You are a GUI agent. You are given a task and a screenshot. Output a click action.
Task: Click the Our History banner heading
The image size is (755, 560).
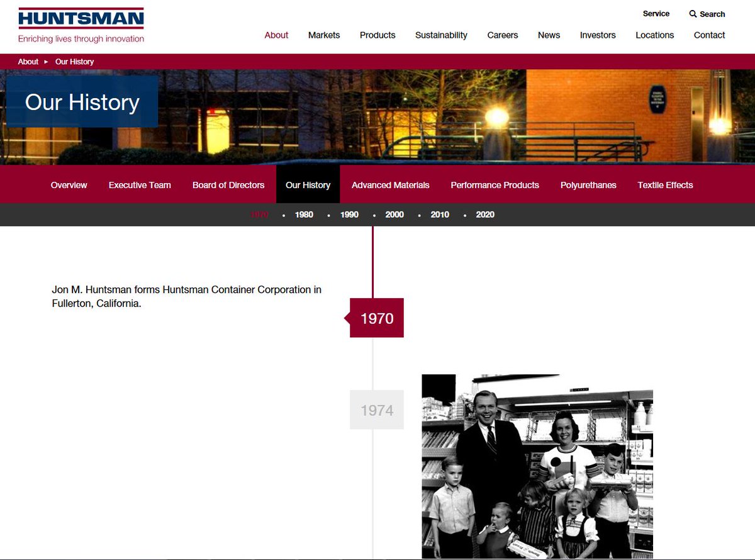tap(82, 102)
